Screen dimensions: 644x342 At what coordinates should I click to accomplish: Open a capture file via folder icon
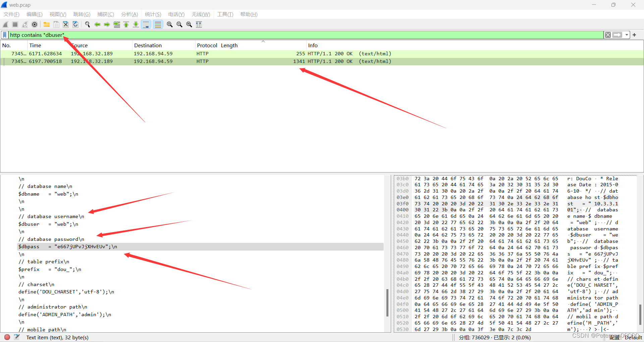[x=47, y=24]
